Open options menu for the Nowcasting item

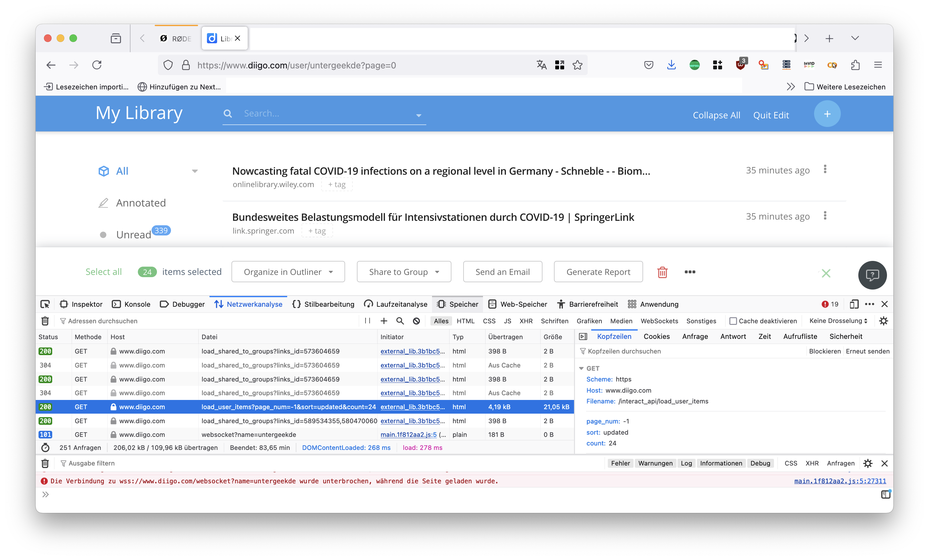pos(825,169)
